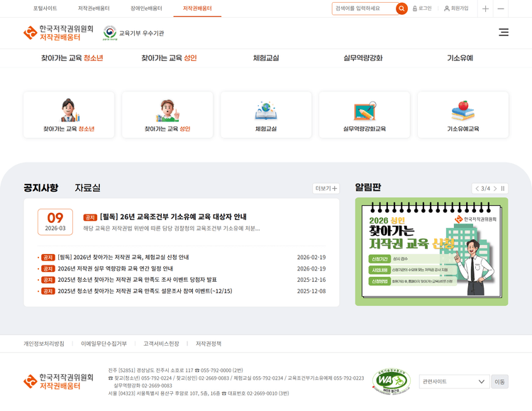Viewport: 532px width, 411px height.
Task: Switch to the 공지사항 tab
Action: pos(40,187)
